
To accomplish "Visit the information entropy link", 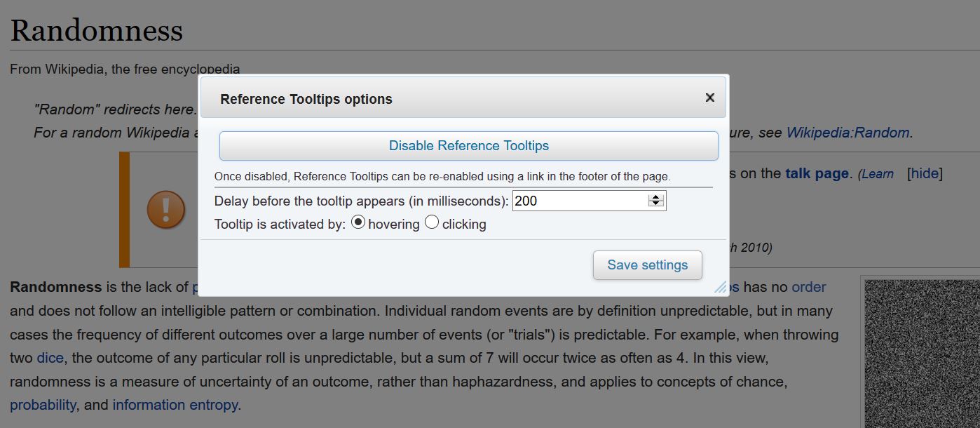I will [175, 405].
